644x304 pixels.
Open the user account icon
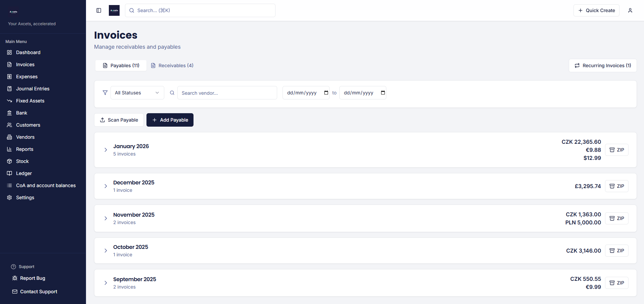tap(630, 10)
